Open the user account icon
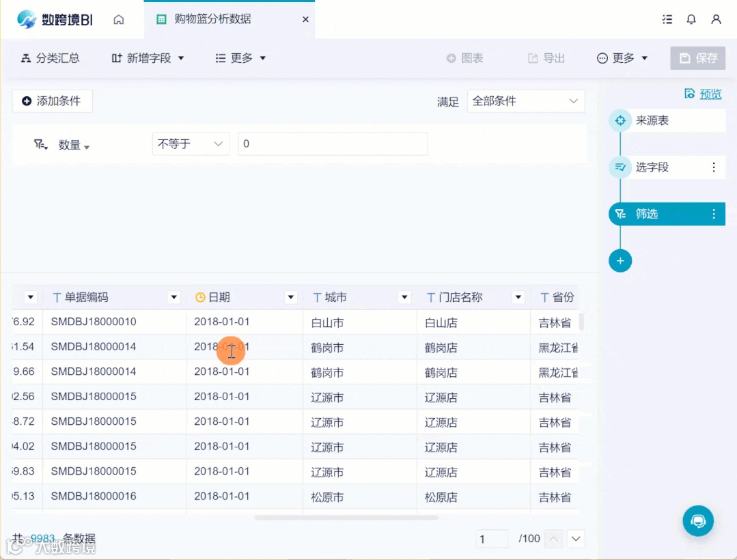Viewport: 737px width, 560px height. [x=716, y=19]
